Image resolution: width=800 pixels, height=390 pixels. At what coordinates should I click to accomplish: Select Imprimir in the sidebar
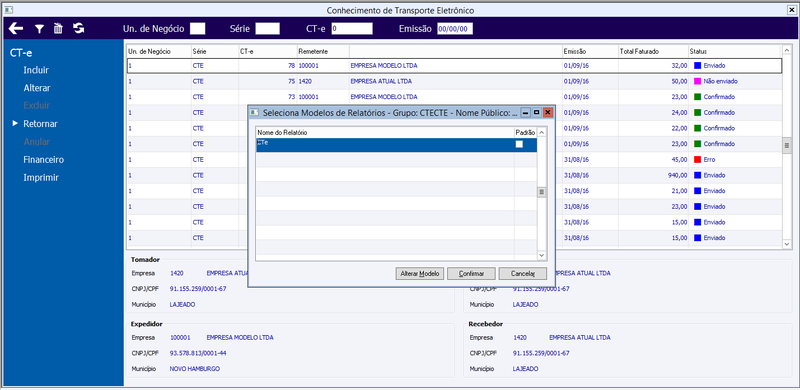coord(41,178)
